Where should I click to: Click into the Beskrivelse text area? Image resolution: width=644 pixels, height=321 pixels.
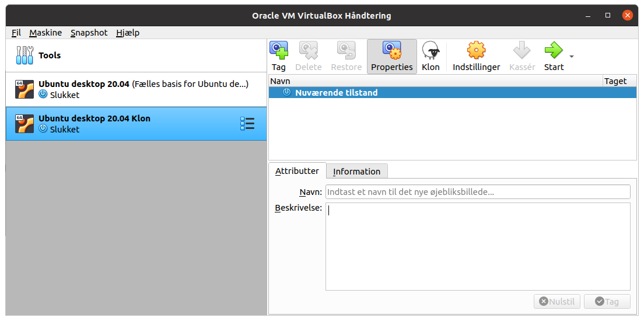[478, 247]
